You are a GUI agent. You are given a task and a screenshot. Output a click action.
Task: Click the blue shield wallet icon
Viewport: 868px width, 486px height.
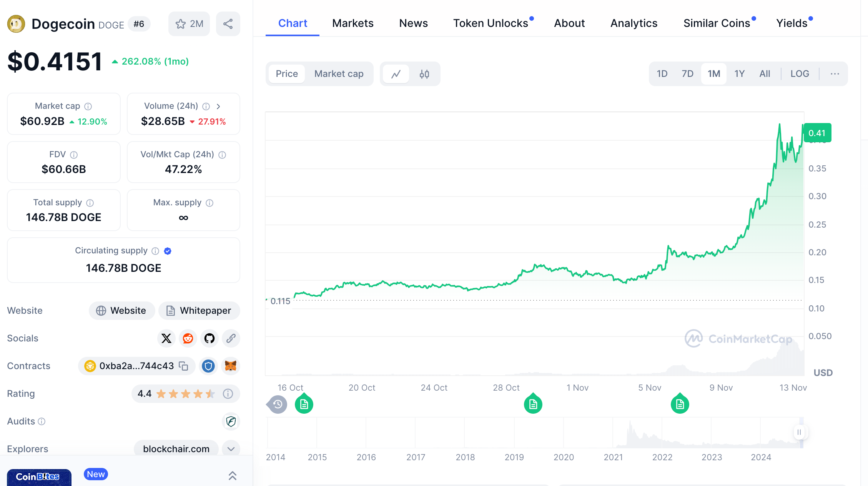(208, 366)
